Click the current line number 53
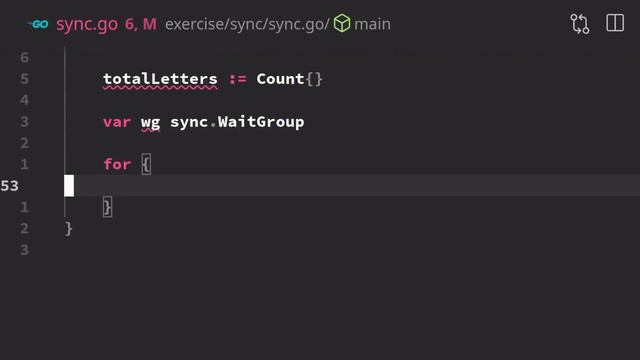The height and width of the screenshot is (360, 640). [9, 186]
